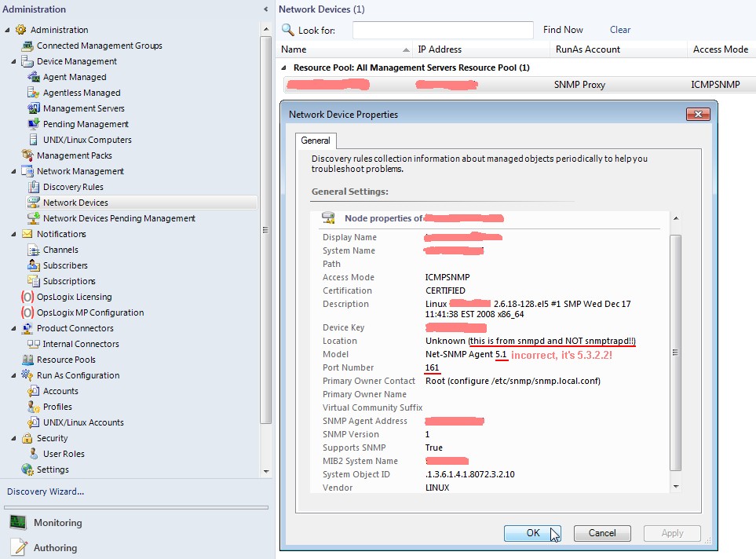Click the navigation tree scroll-down arrow

[x=265, y=471]
